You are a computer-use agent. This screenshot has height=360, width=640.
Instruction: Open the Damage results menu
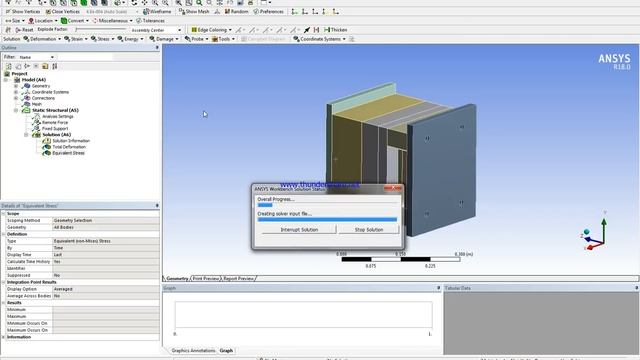[164, 39]
